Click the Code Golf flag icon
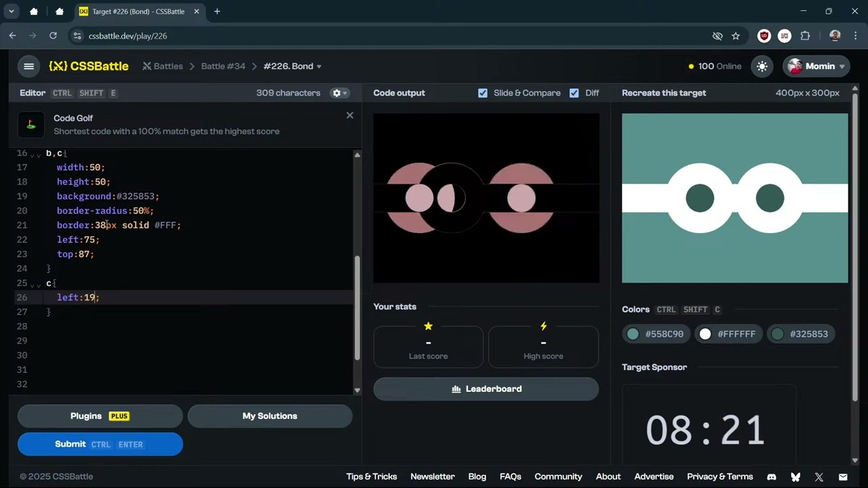 point(31,125)
